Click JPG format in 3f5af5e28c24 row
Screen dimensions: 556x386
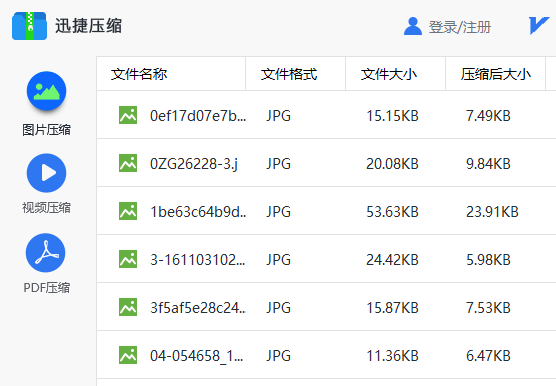point(278,308)
